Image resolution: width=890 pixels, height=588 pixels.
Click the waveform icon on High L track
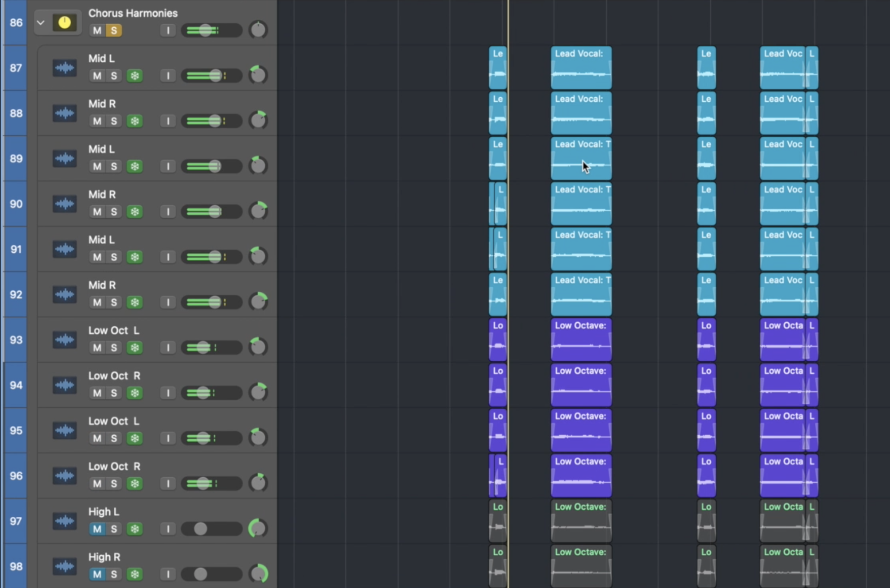click(x=65, y=521)
